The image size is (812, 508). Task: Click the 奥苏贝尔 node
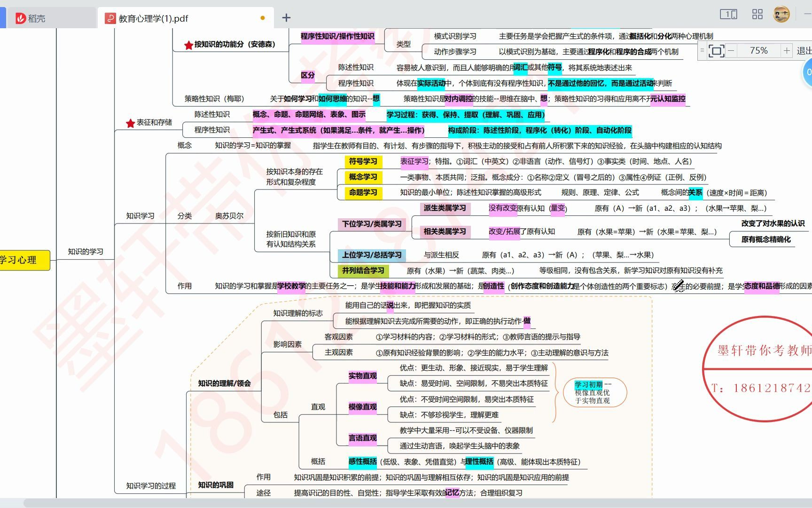point(229,216)
